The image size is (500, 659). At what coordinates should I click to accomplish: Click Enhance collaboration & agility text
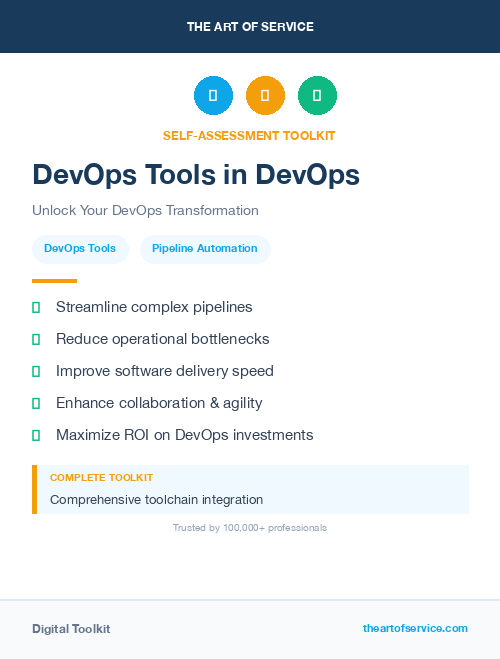click(x=159, y=403)
